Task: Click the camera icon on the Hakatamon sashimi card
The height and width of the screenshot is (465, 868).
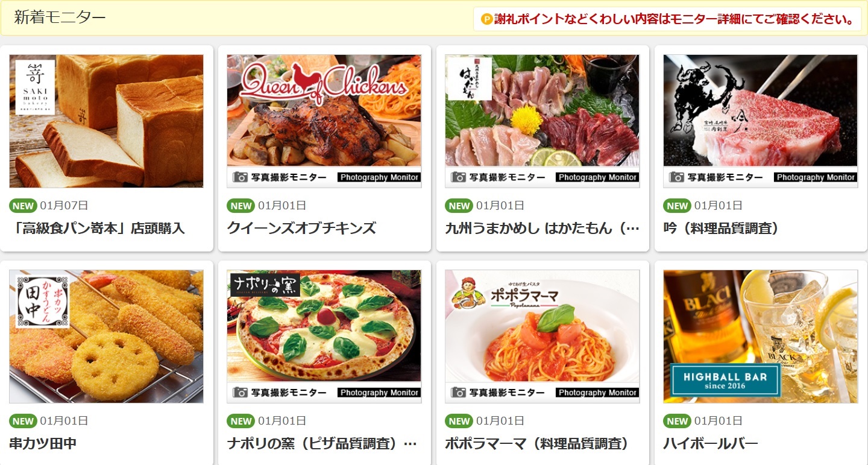Action: coord(459,177)
